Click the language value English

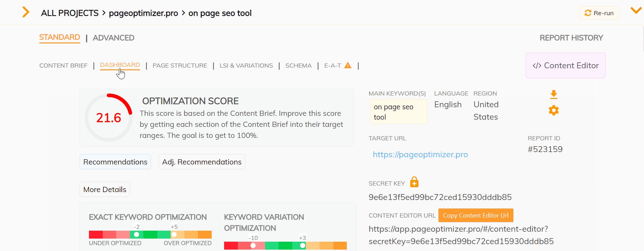pos(448,104)
